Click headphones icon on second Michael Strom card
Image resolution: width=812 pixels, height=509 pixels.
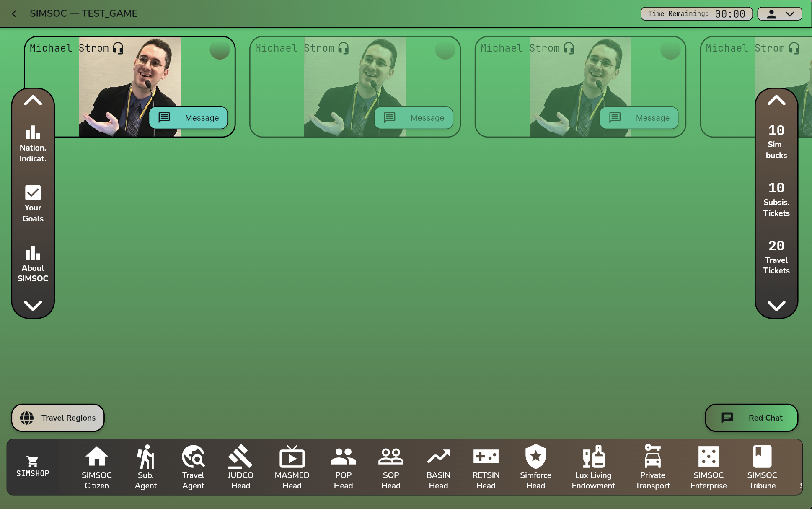[x=344, y=48]
